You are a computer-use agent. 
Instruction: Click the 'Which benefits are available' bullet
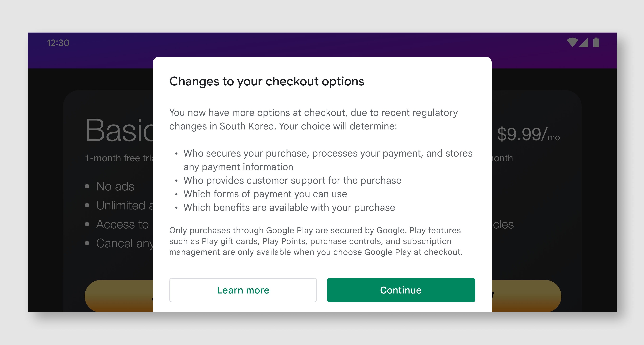tap(289, 207)
